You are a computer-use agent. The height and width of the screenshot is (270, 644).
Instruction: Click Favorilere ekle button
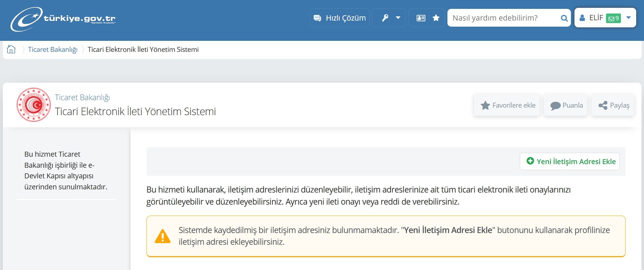[507, 105]
